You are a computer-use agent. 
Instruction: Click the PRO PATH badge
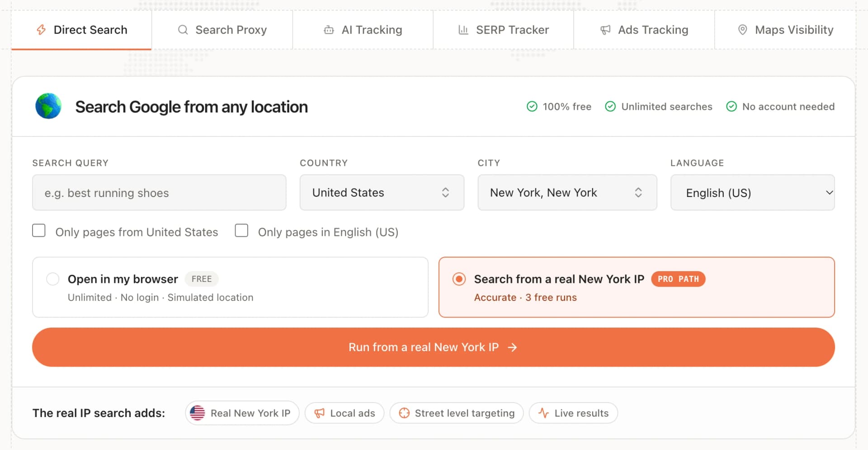pos(678,279)
